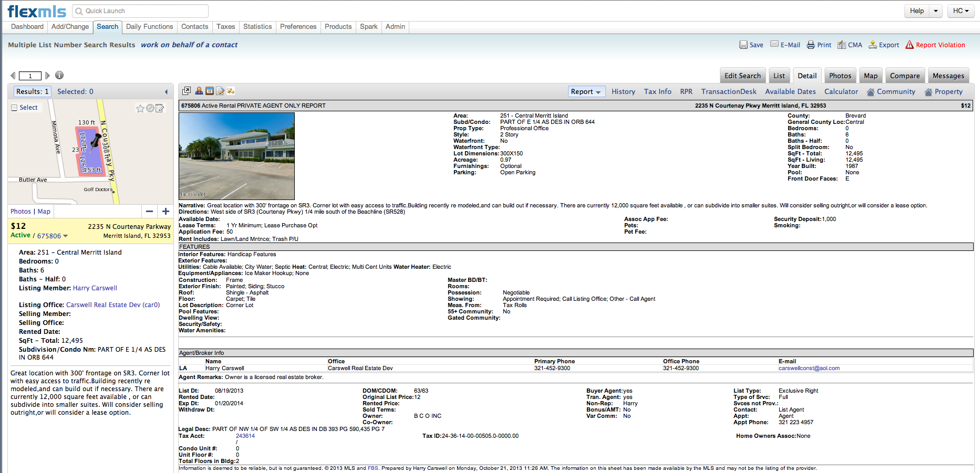Click the Harry Carswell listing member link
The height and width of the screenshot is (473, 980).
[95, 288]
